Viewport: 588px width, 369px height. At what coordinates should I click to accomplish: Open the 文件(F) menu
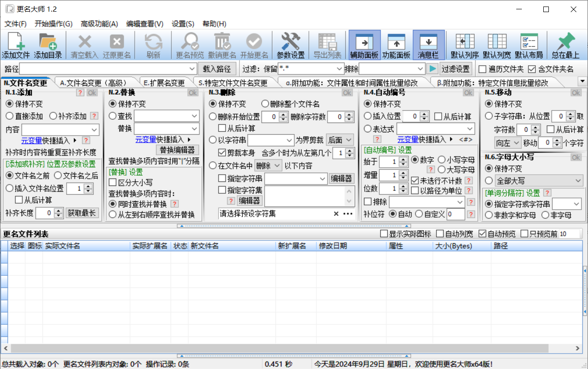pyautogui.click(x=15, y=24)
